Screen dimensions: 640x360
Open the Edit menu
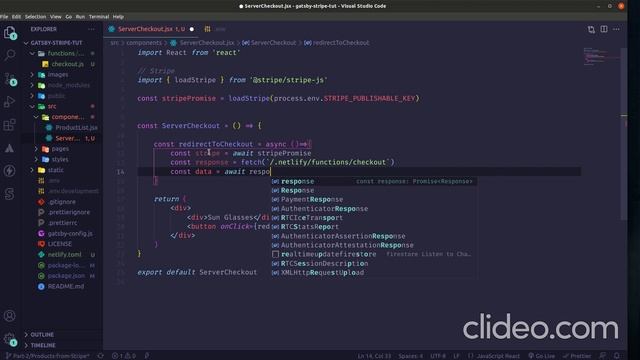16,17
